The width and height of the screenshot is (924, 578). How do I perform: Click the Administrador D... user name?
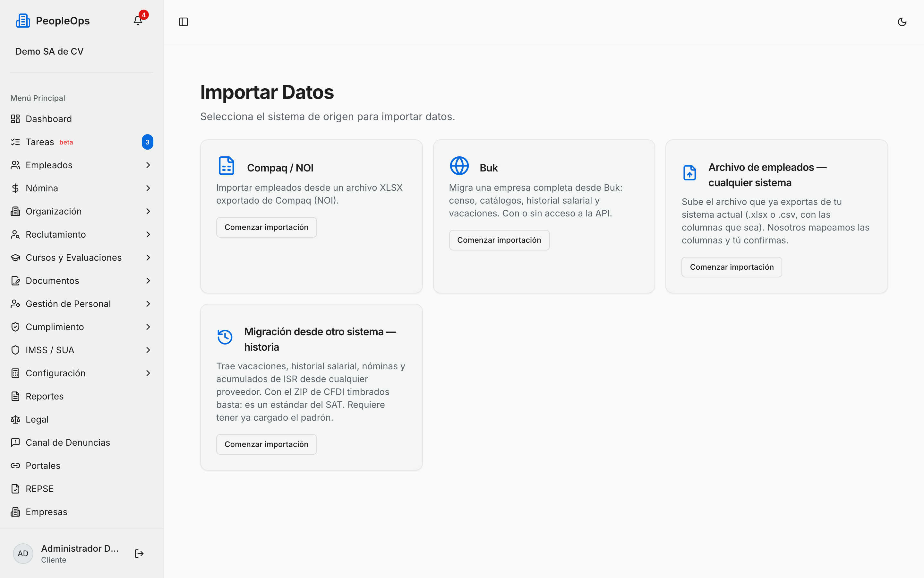pos(80,548)
